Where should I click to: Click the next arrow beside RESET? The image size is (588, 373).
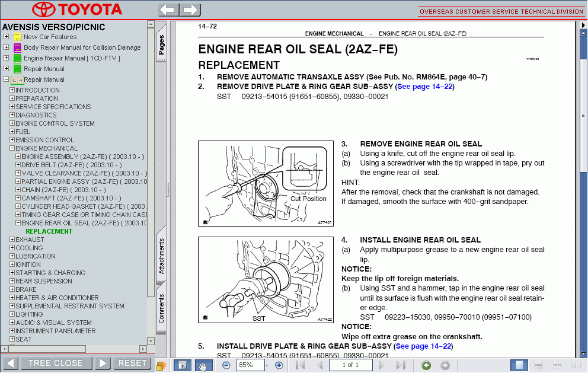tap(103, 364)
